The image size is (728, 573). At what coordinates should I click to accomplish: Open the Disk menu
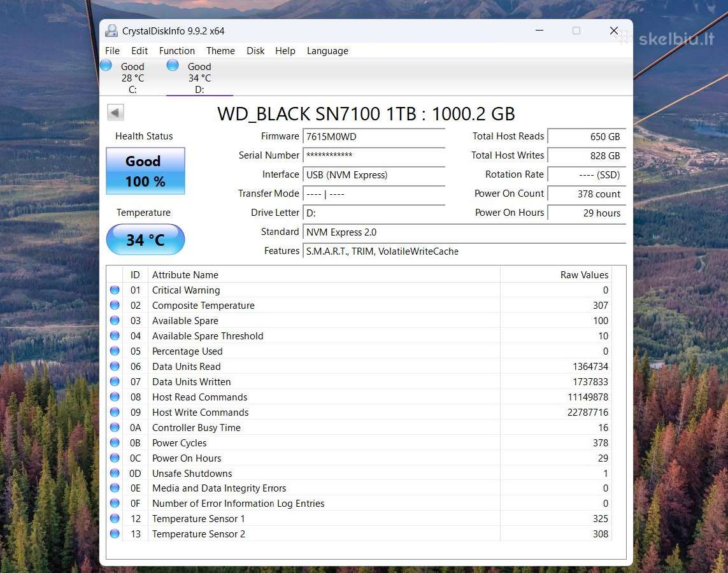pos(255,51)
